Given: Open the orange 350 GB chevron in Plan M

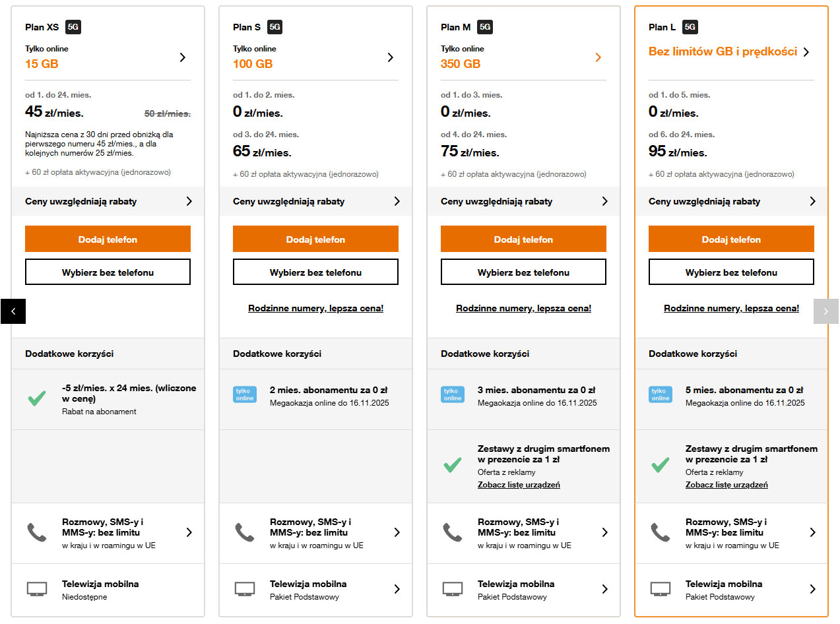Looking at the screenshot, I should [598, 57].
